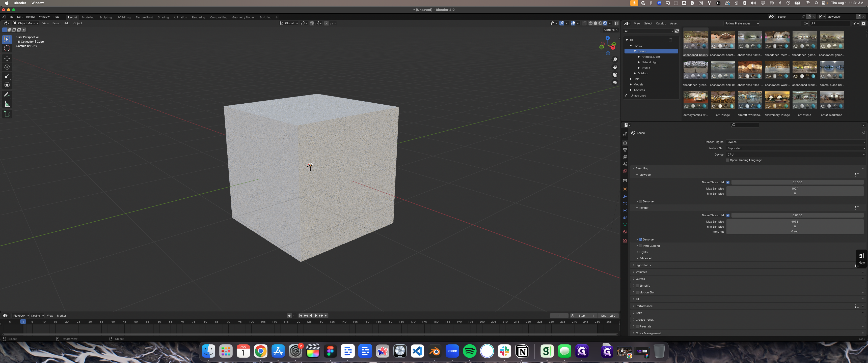Open the Texture checkerboard properties tab
Viewport: 868px width, 363px height.
[625, 241]
